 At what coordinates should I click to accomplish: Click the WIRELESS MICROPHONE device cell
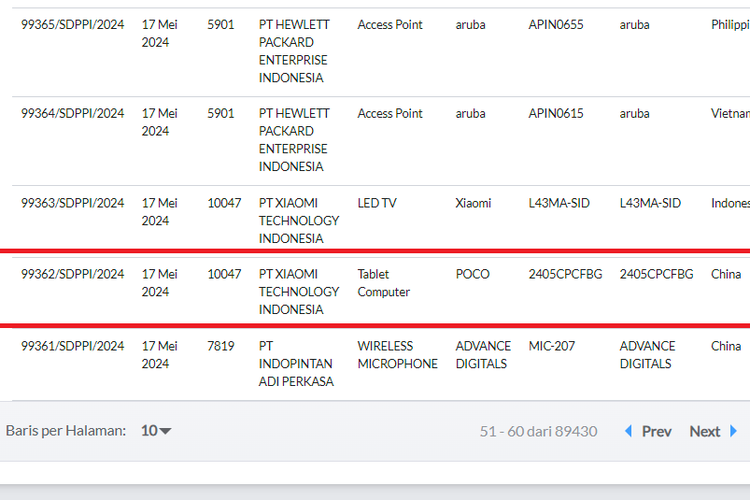[x=397, y=355]
